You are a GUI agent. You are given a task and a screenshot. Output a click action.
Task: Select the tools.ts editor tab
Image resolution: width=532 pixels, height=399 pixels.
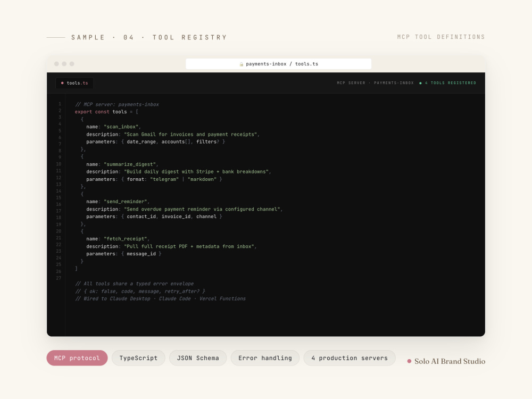coord(74,83)
